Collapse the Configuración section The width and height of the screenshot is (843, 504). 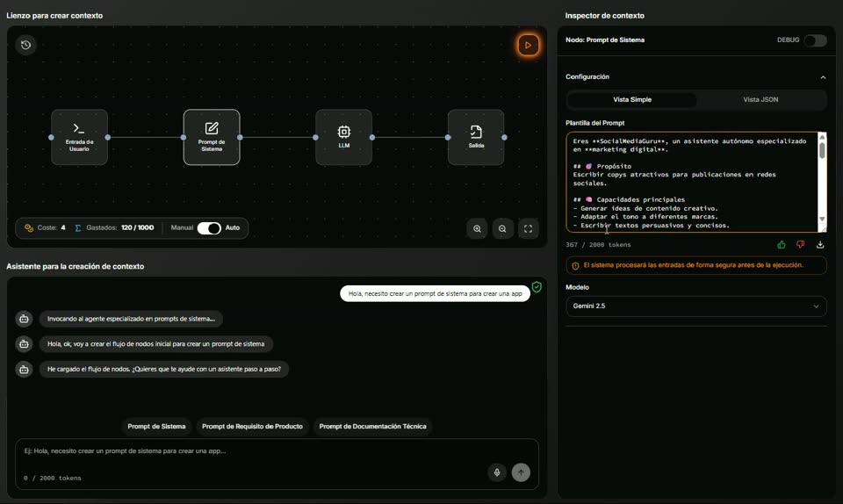(823, 77)
